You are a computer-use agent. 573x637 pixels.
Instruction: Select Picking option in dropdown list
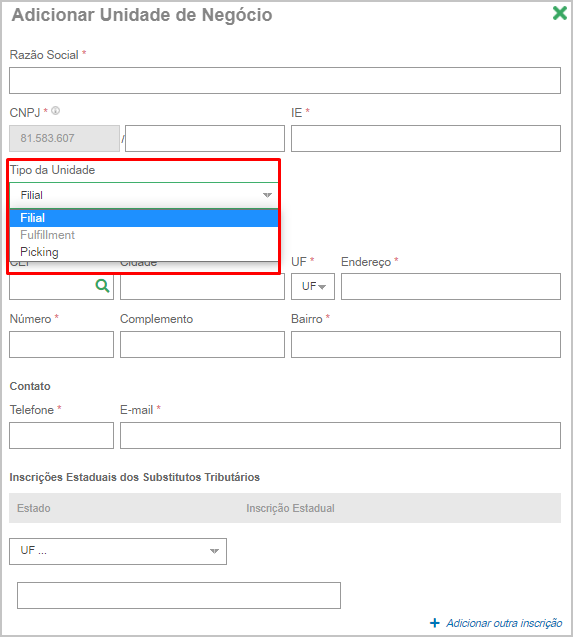pyautogui.click(x=144, y=252)
